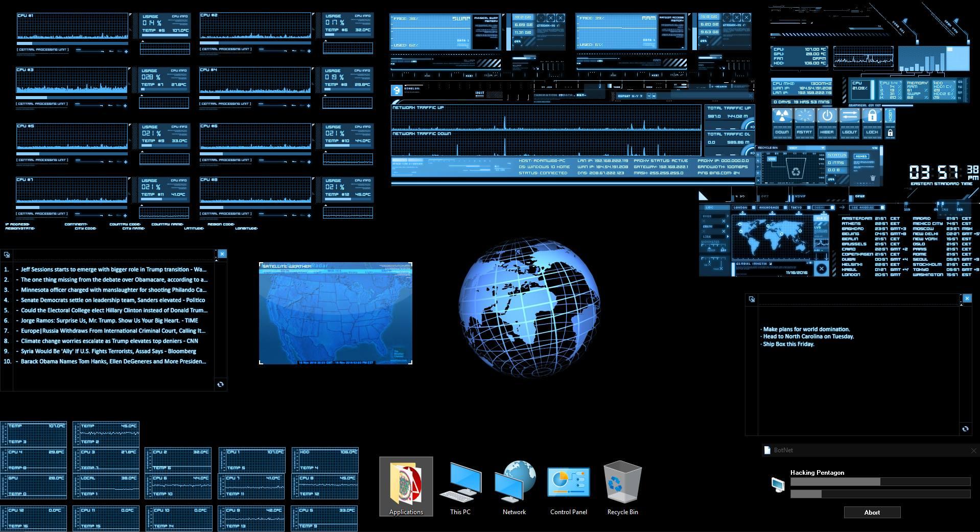Click the padlock icon above LOCK label
Viewport: 980px width, 532px height.
[872, 116]
